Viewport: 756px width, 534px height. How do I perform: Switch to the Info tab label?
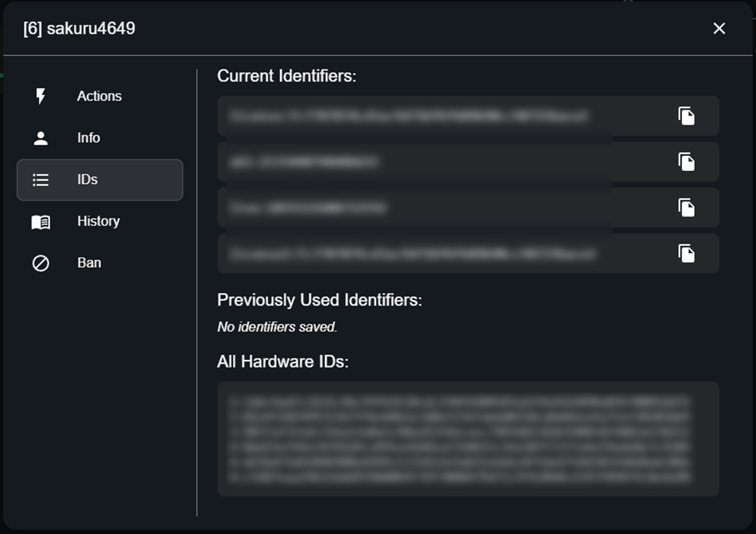[x=89, y=138]
